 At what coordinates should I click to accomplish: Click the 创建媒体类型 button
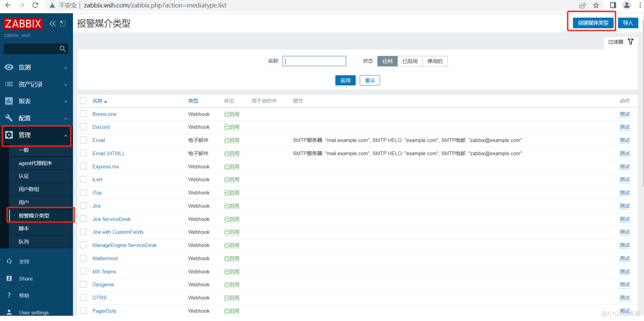593,23
